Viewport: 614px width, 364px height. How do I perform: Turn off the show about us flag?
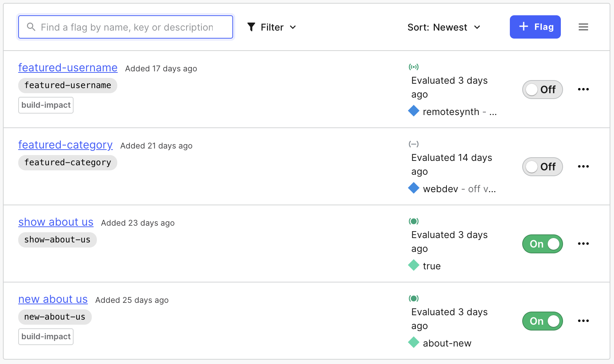click(x=542, y=244)
